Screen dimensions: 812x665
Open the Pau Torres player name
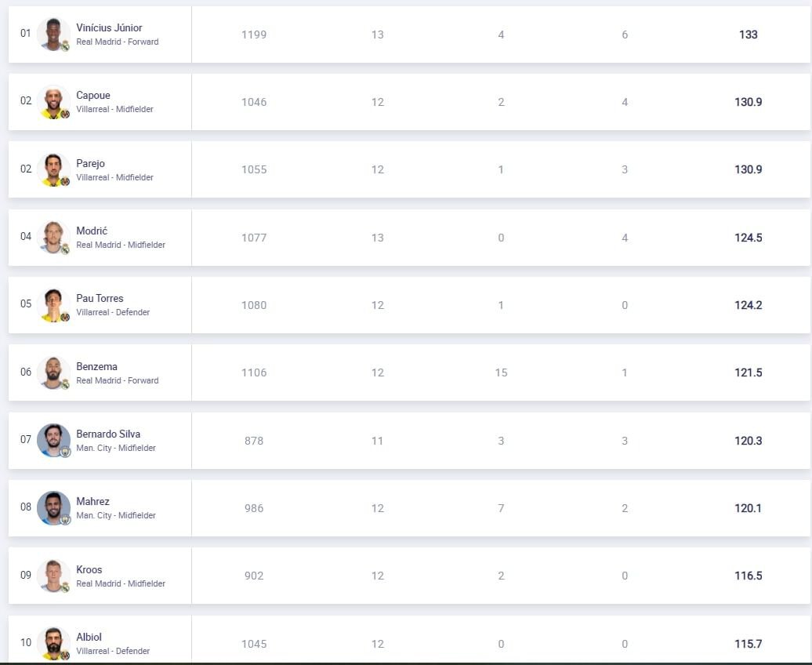pyautogui.click(x=100, y=298)
